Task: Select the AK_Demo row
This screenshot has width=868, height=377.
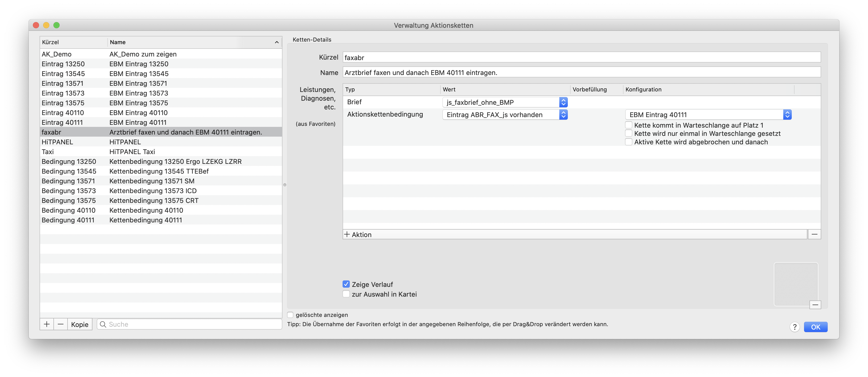Action: coord(161,54)
